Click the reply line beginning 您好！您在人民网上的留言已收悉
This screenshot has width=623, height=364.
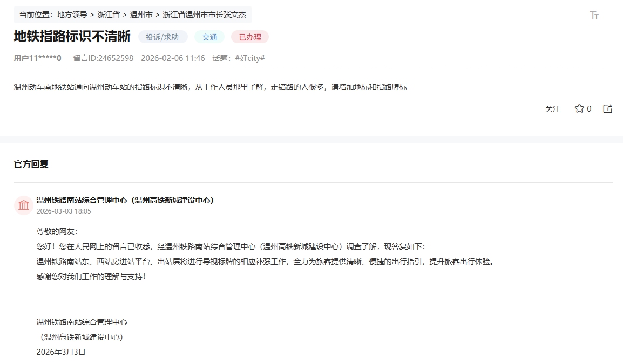click(231, 246)
